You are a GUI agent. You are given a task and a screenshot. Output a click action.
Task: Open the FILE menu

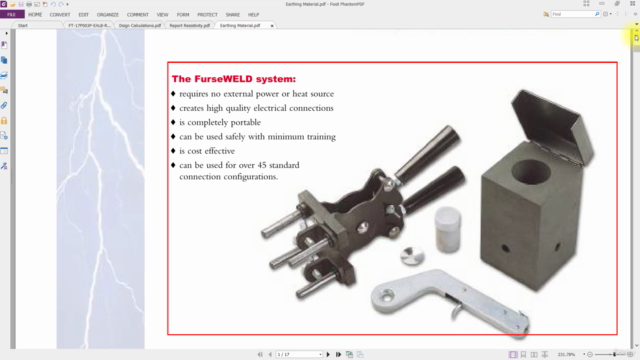tap(11, 14)
